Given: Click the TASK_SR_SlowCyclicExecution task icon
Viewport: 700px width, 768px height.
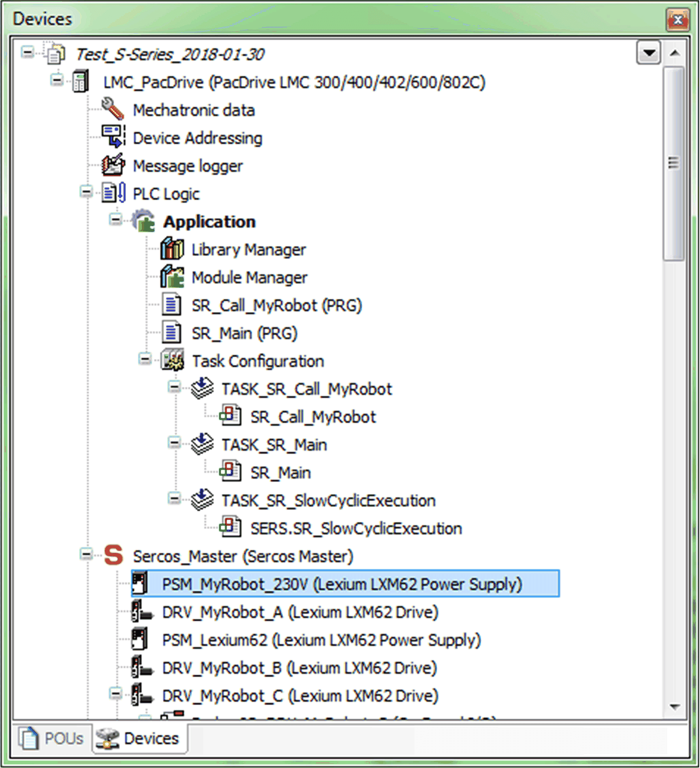Looking at the screenshot, I should point(202,499).
